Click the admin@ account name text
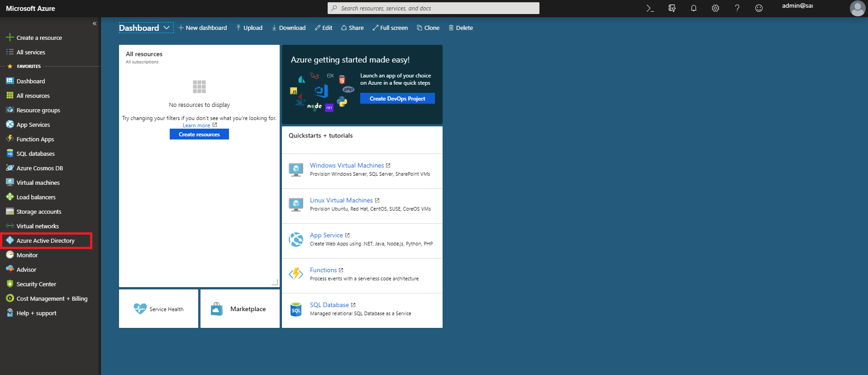Viewport: 868px width, 375px height. 797,5
